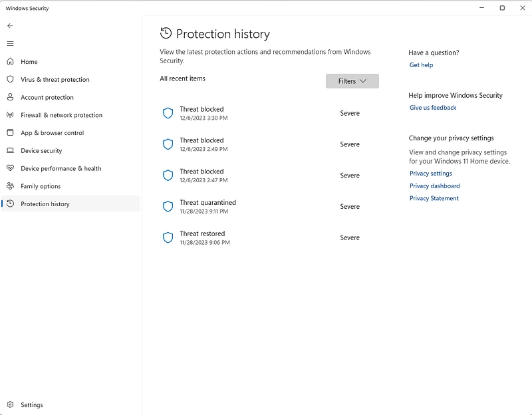
Task: Open Settings gear at sidebar bottom
Action: point(10,405)
